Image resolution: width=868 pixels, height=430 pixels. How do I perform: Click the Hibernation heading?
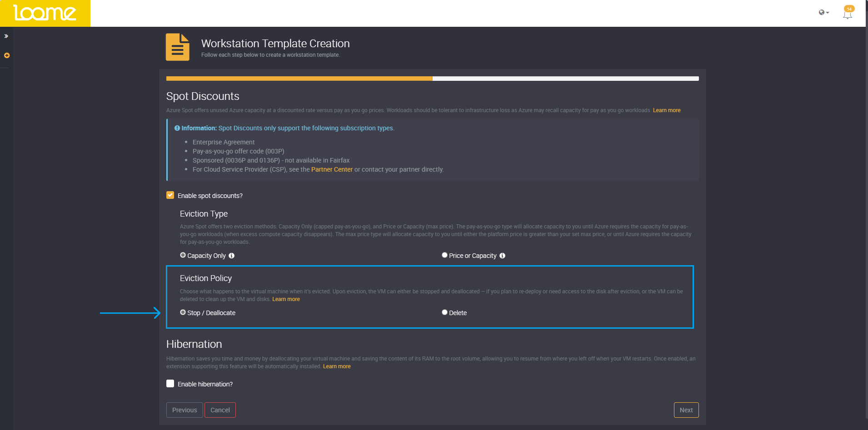194,344
